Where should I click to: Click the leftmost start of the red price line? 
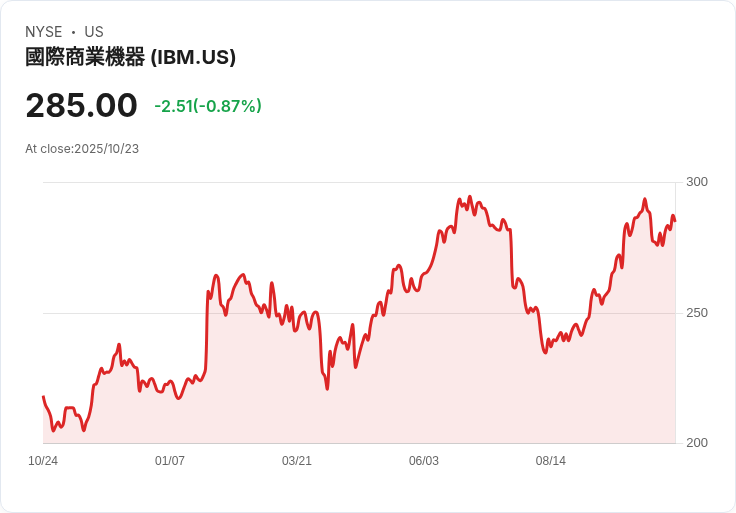[x=43, y=397]
